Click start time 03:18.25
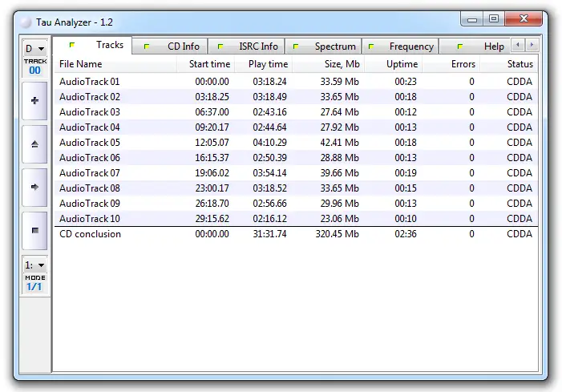The image size is (562, 392). (212, 97)
